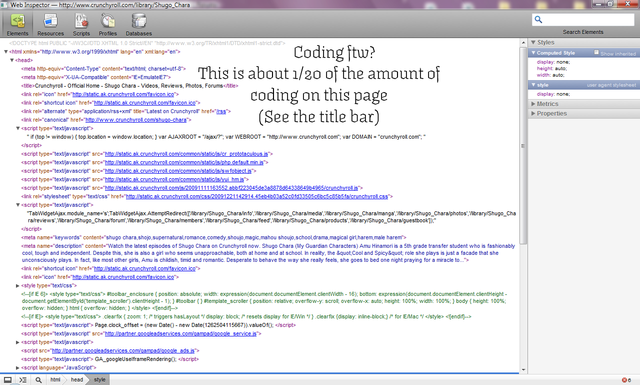Image resolution: width=640 pixels, height=385 pixels.
Task: Open the Profiles panel
Action: 108,24
